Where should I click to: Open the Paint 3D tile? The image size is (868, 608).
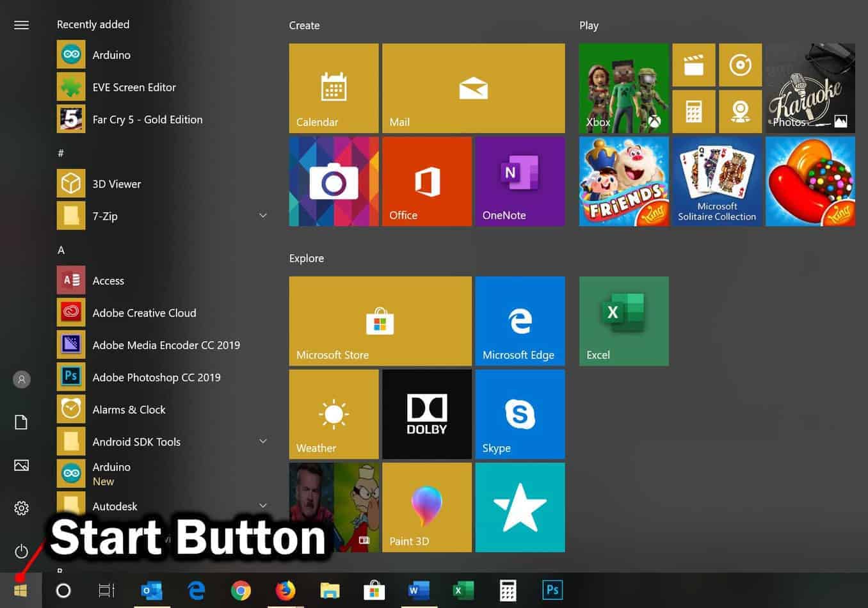pos(426,508)
